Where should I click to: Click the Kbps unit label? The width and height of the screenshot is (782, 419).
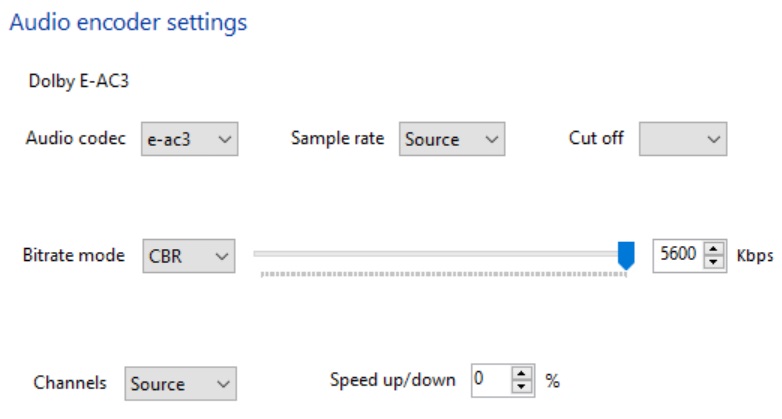(755, 255)
